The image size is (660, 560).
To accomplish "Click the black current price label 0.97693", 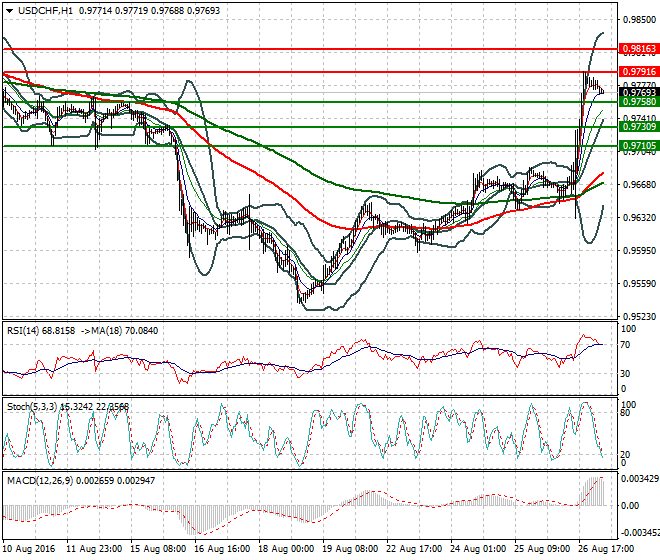I will (640, 93).
